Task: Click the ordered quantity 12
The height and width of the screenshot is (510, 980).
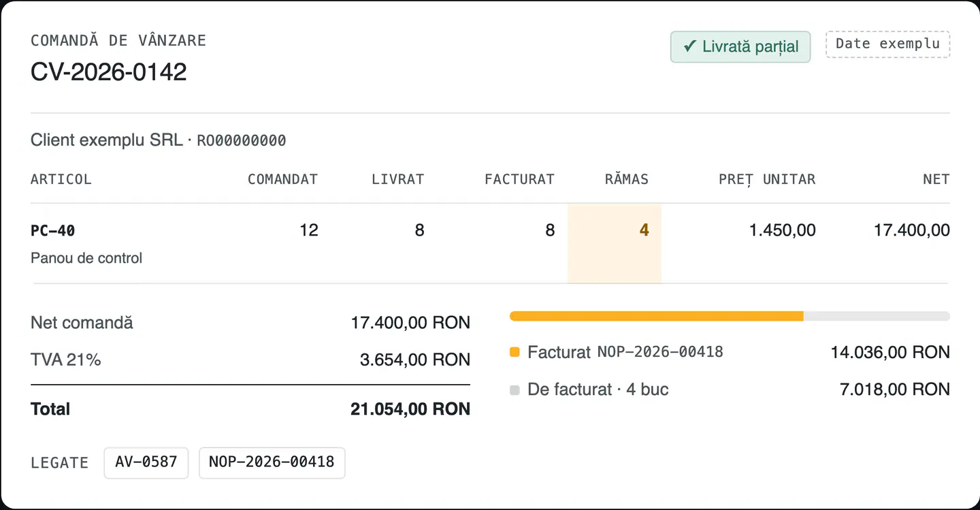Action: (309, 230)
